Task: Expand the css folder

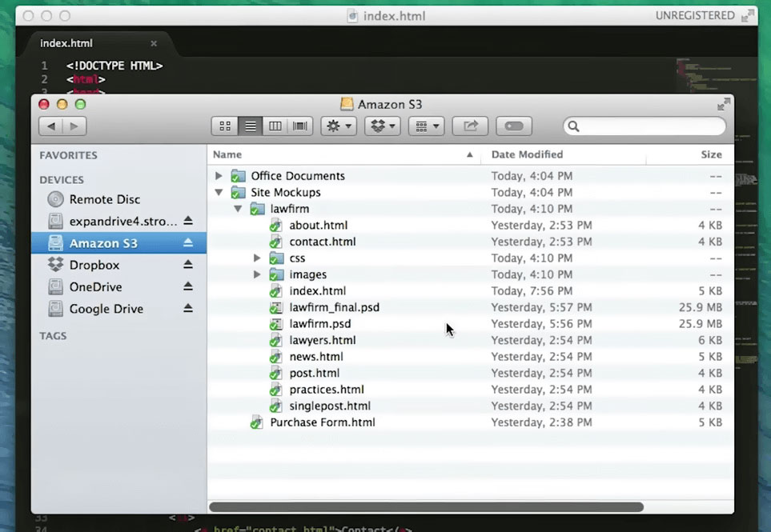Action: point(257,258)
